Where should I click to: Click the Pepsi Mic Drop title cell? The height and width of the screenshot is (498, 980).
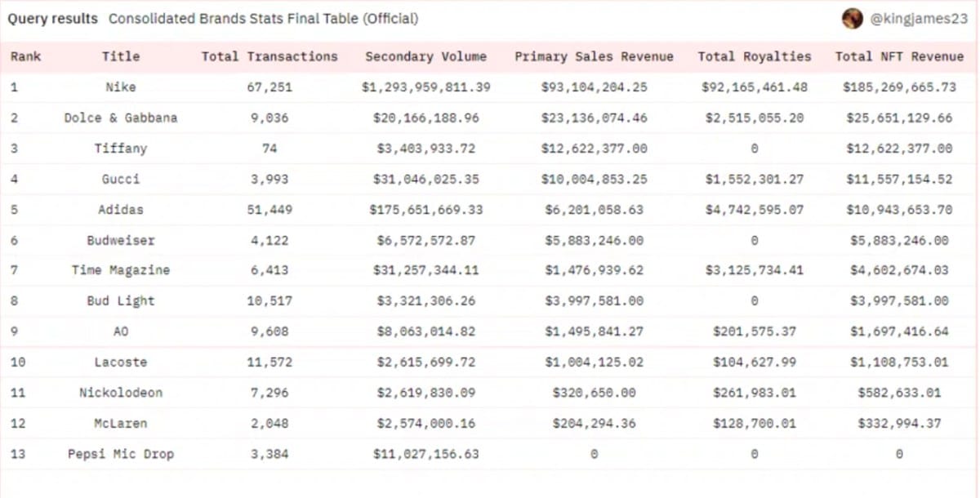pos(121,454)
